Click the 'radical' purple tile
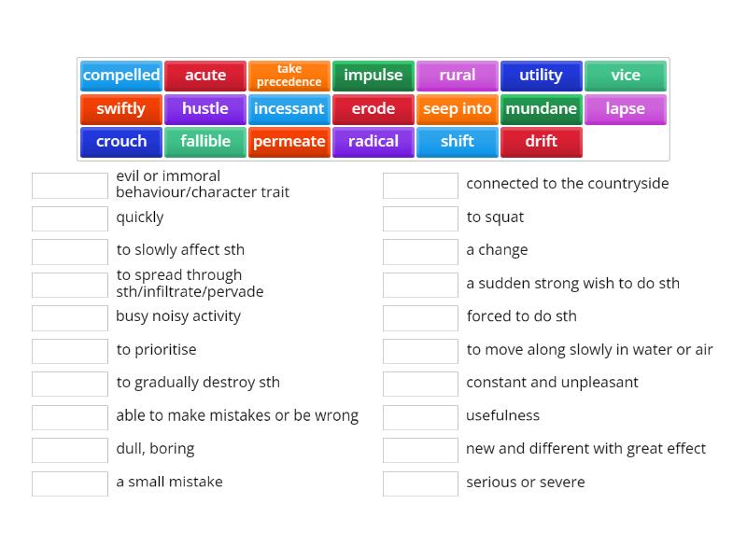The image size is (747, 560). coord(373,142)
